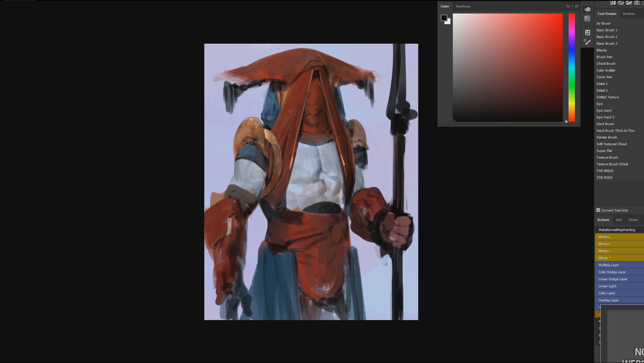This screenshot has width=644, height=363.
Task: Click the background color swatch
Action: (x=449, y=22)
